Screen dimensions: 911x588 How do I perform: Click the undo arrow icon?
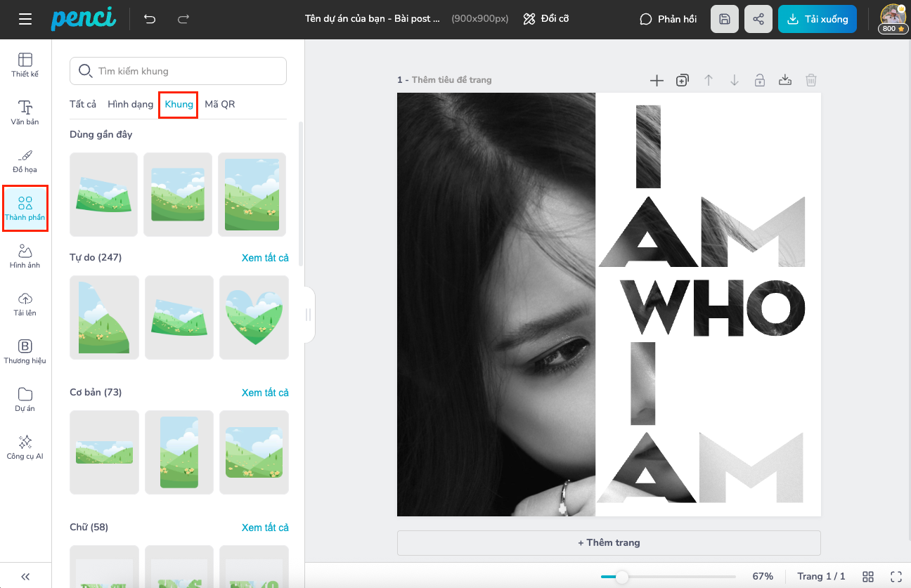point(150,19)
